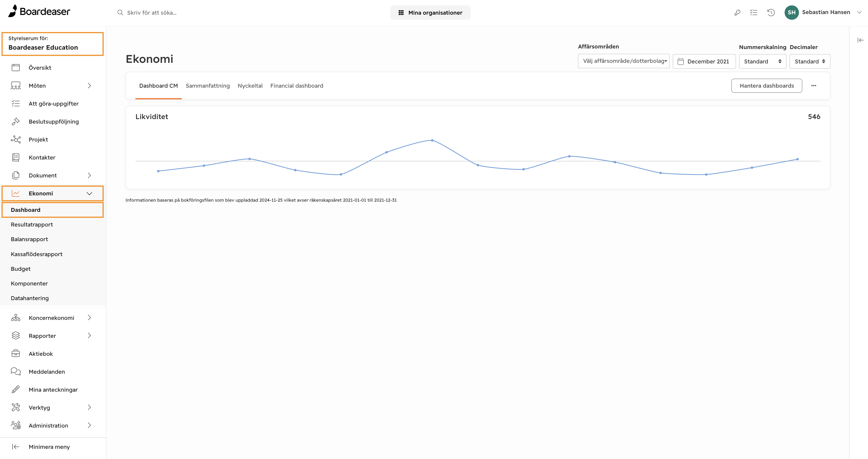This screenshot has width=868, height=459.
Task: Switch to the Sammanfattning tab
Action: (207, 86)
